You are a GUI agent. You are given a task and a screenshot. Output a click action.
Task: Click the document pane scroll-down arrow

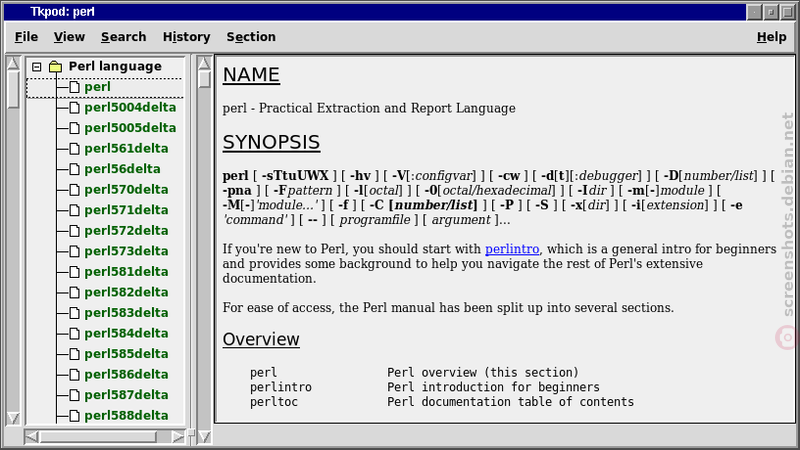coord(204,437)
